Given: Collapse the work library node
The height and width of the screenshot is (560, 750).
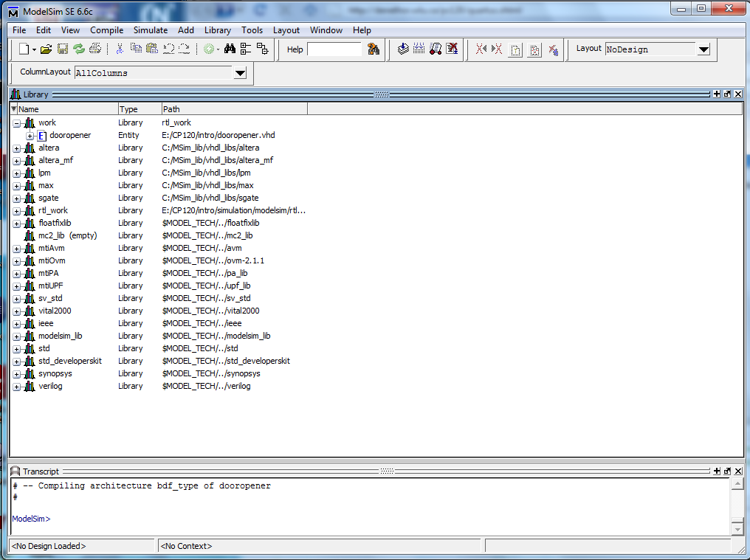Looking at the screenshot, I should tap(17, 123).
